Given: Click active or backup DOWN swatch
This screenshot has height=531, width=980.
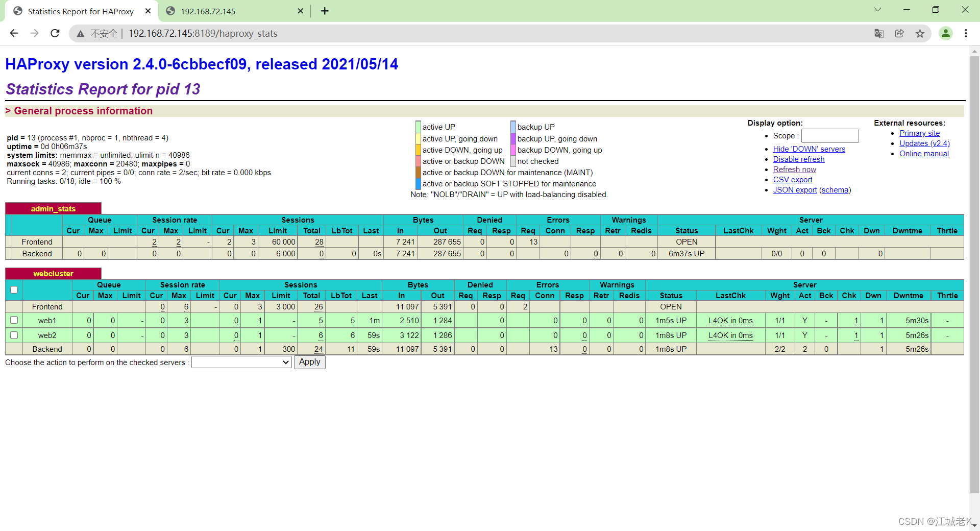Looking at the screenshot, I should pyautogui.click(x=418, y=161).
